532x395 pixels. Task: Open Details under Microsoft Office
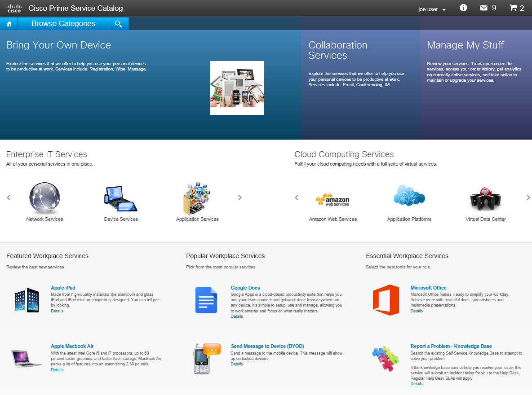point(416,311)
